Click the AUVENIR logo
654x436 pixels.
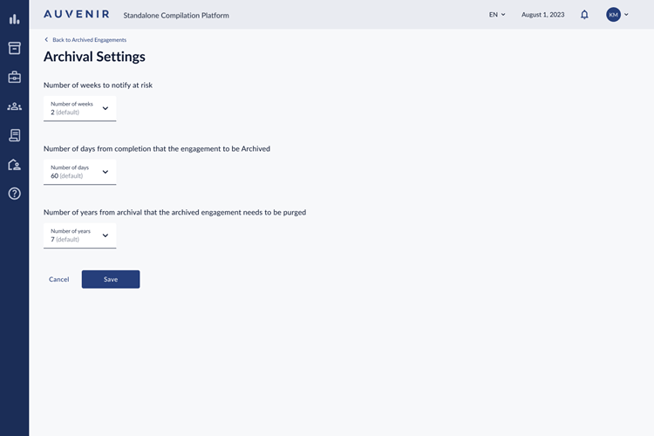(77, 15)
